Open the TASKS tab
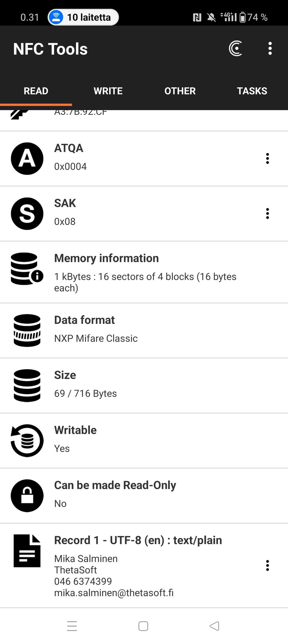This screenshot has height=644, width=288. (252, 91)
